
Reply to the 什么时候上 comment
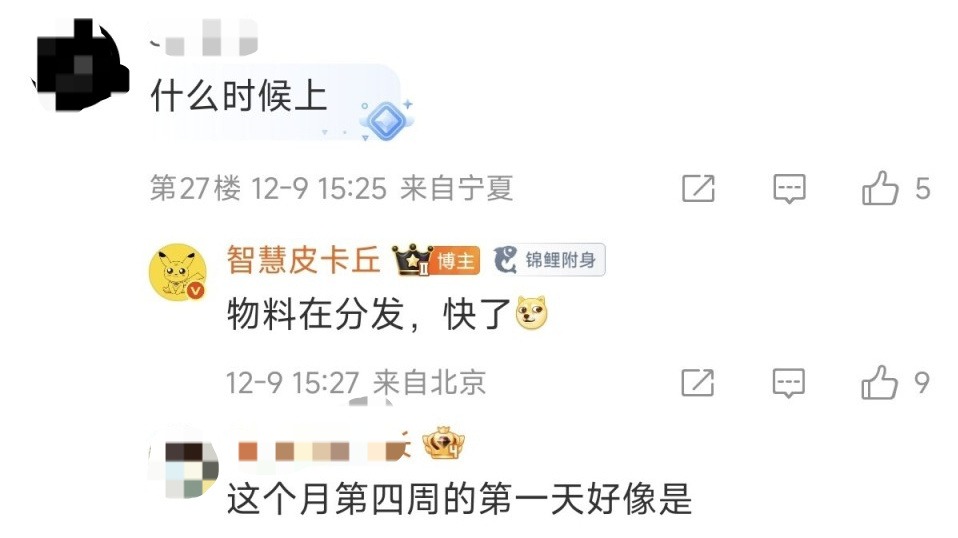(789, 188)
